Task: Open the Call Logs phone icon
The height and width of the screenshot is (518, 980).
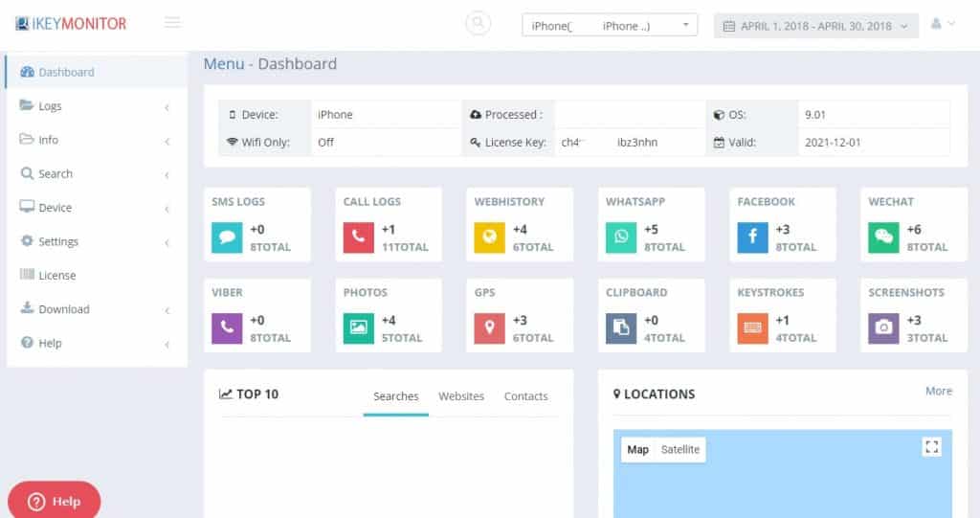Action: pyautogui.click(x=358, y=237)
